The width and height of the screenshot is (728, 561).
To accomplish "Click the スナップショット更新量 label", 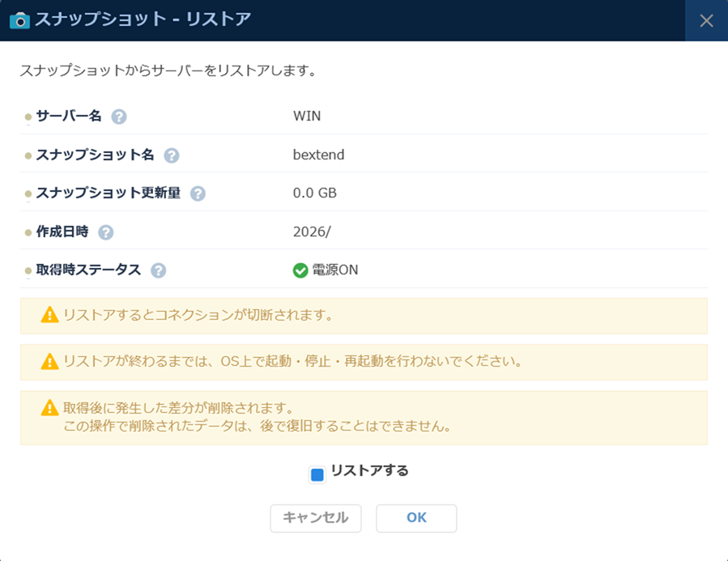I will [109, 193].
